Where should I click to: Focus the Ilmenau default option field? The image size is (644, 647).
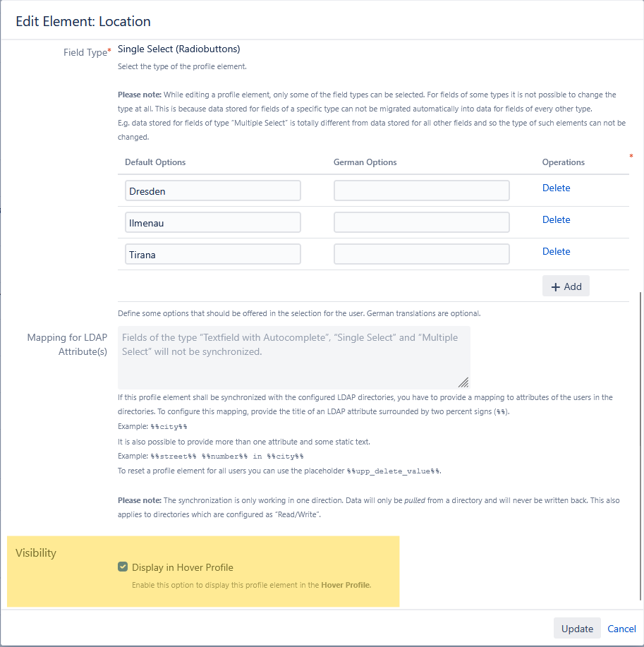[x=213, y=222]
